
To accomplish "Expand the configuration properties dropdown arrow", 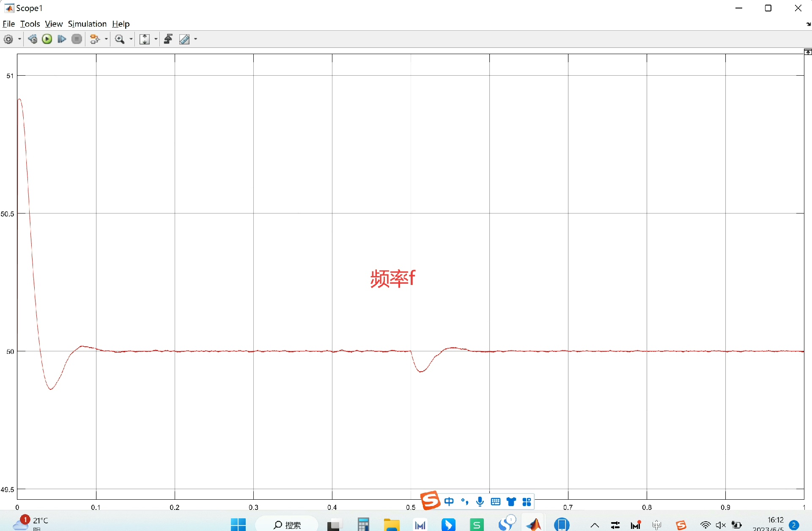I will point(19,39).
